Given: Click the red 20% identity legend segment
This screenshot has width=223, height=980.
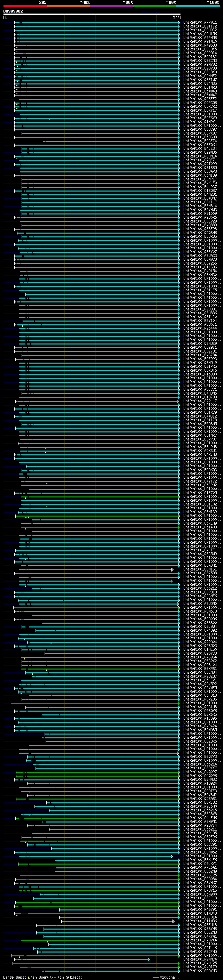Looking at the screenshot, I should pos(25,6).
